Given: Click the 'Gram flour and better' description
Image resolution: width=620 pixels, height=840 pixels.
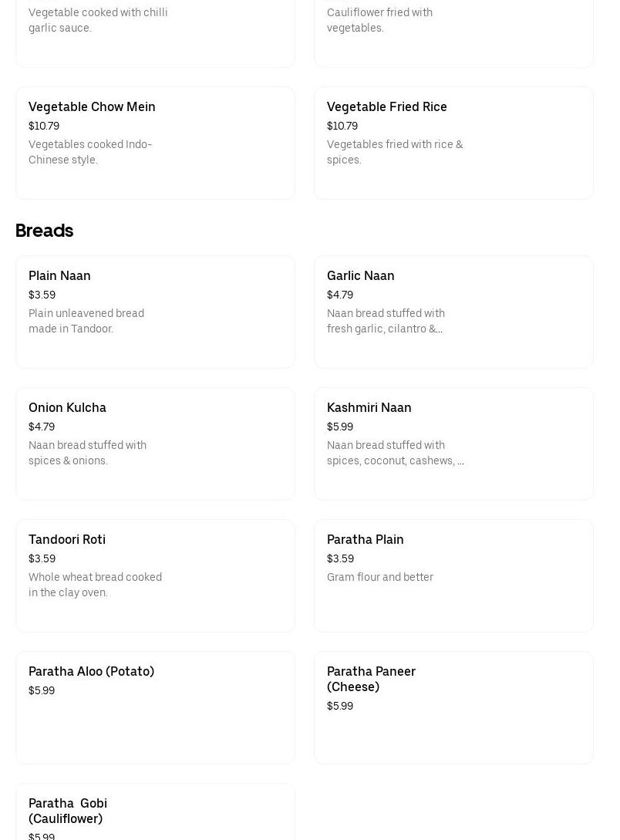Looking at the screenshot, I should (x=380, y=577).
